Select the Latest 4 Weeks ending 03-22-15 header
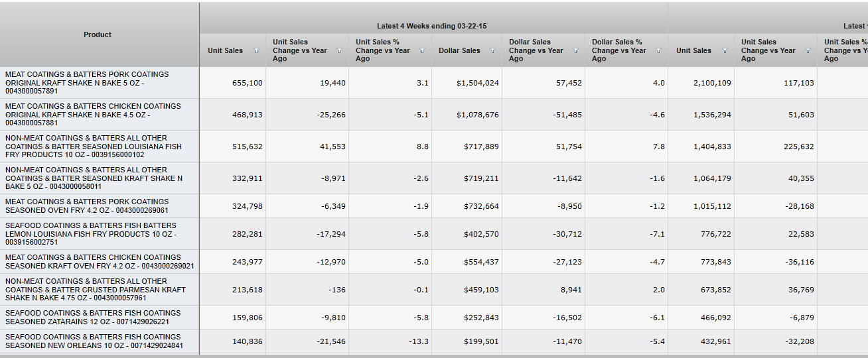 point(431,26)
